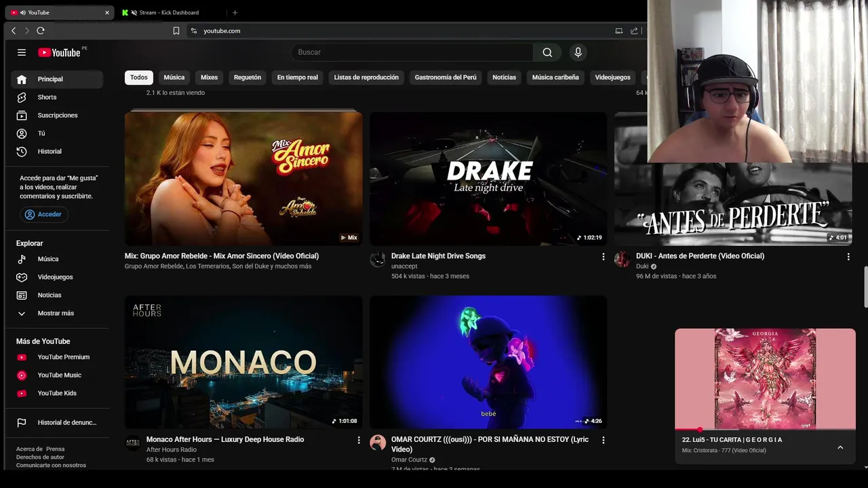This screenshot has height=488, width=868.
Task: Click the youtube.com address bar
Action: pyautogui.click(x=400, y=30)
